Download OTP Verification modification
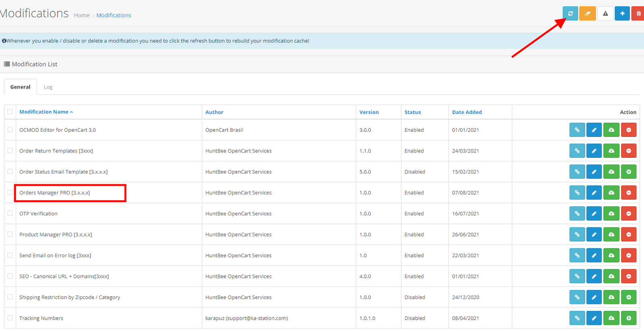 pos(611,213)
